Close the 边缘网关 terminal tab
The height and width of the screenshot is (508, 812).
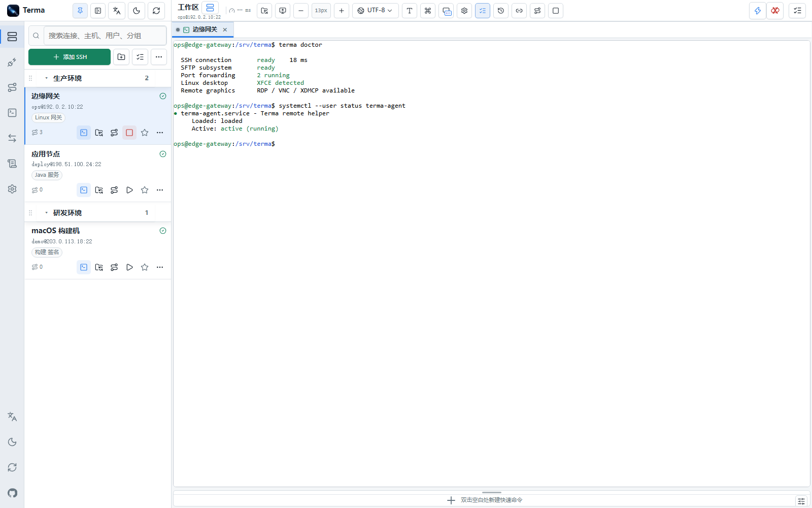pos(225,29)
